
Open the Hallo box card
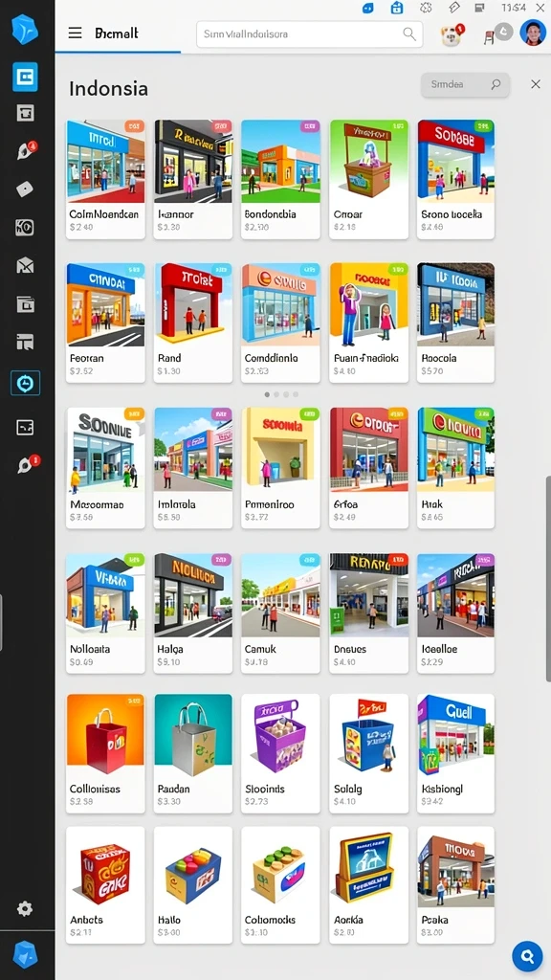193,885
